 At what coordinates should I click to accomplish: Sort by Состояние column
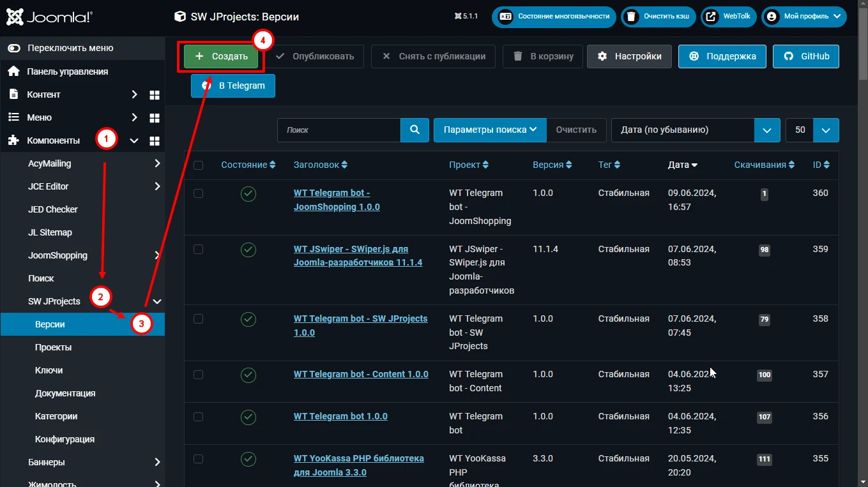(248, 165)
